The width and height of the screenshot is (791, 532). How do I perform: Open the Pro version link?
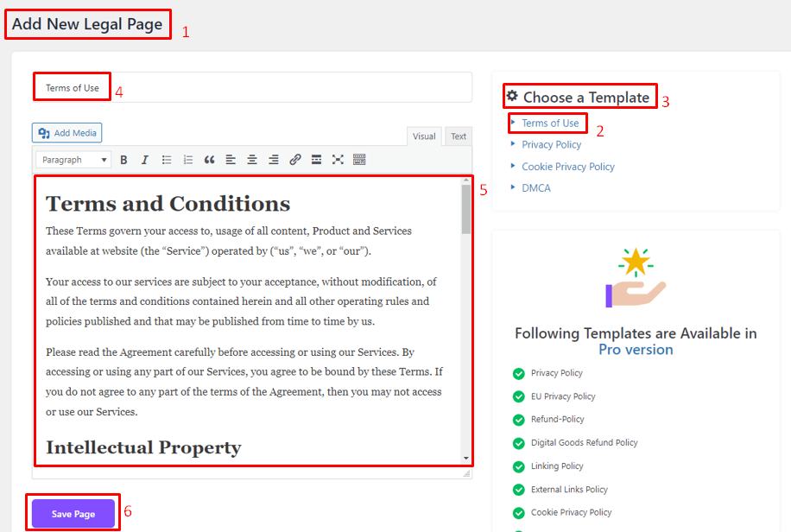636,350
